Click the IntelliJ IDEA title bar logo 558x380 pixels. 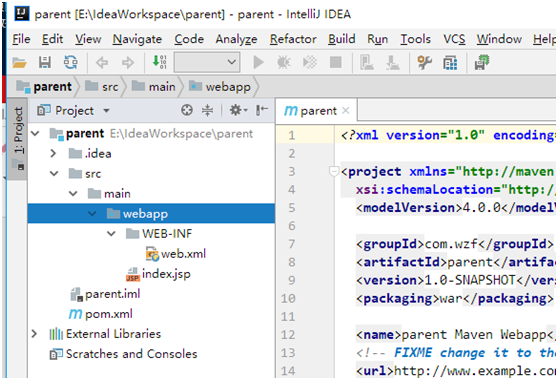click(22, 14)
